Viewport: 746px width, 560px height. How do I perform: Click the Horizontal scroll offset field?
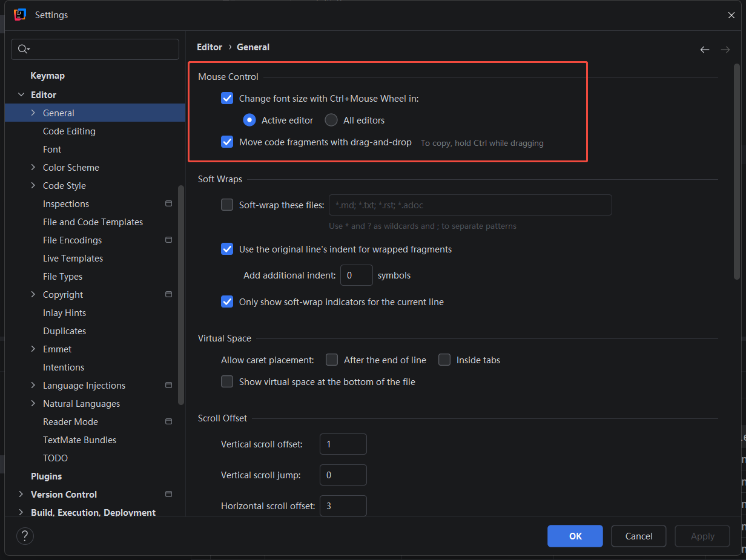click(343, 506)
